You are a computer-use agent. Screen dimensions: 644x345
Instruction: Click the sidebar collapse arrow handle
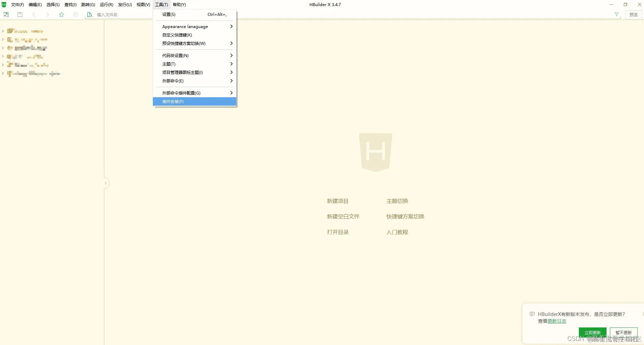106,183
